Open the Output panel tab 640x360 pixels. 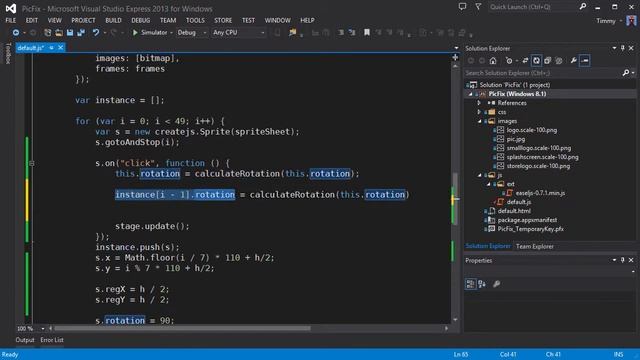(25, 340)
